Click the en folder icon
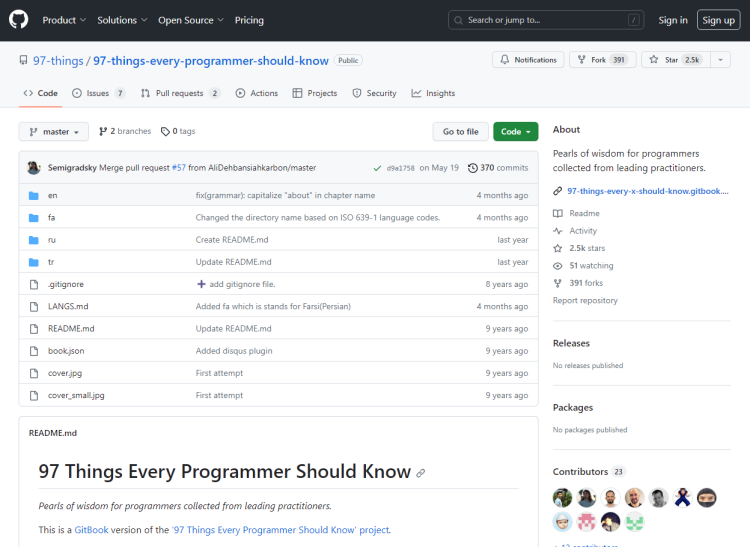750x547 pixels. click(33, 196)
